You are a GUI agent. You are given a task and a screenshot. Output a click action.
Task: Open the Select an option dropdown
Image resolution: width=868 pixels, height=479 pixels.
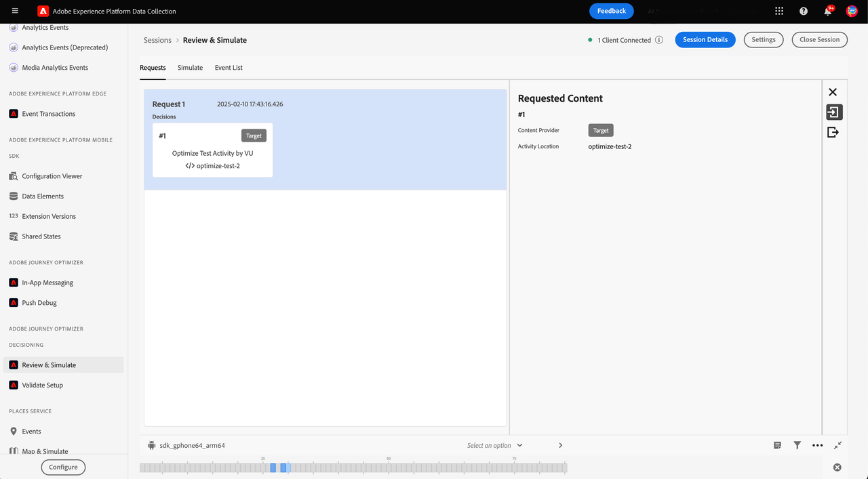point(494,445)
